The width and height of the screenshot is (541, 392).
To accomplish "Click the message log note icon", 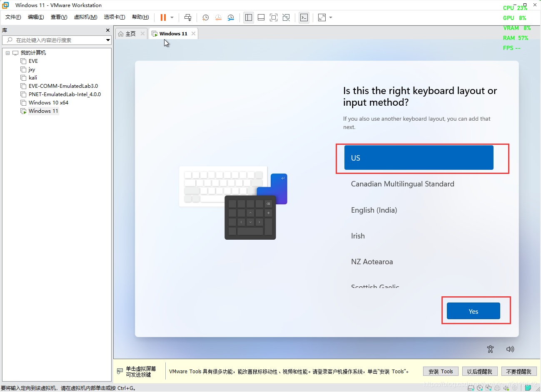I will point(528,387).
